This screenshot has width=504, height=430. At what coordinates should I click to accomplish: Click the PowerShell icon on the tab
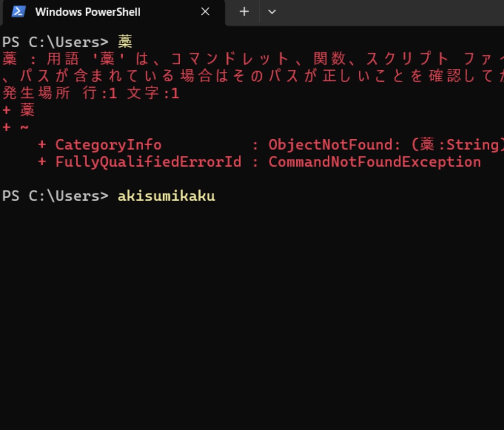tap(19, 12)
